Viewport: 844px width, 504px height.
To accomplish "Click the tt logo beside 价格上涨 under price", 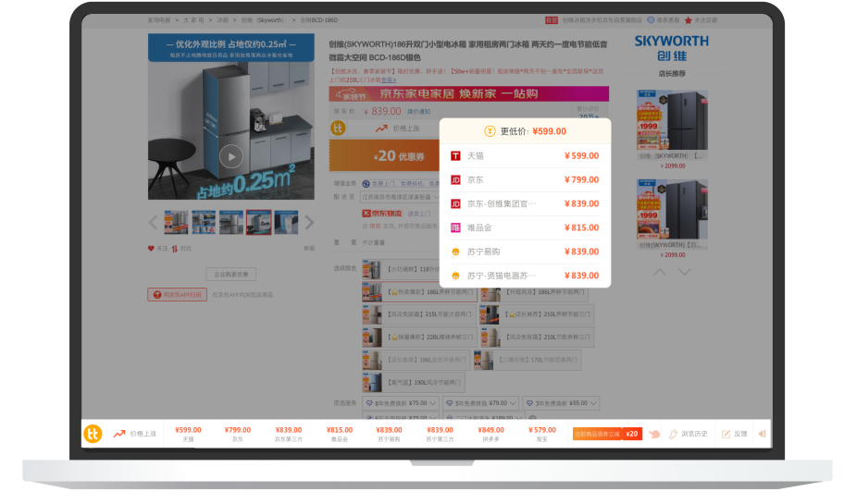I will point(338,128).
